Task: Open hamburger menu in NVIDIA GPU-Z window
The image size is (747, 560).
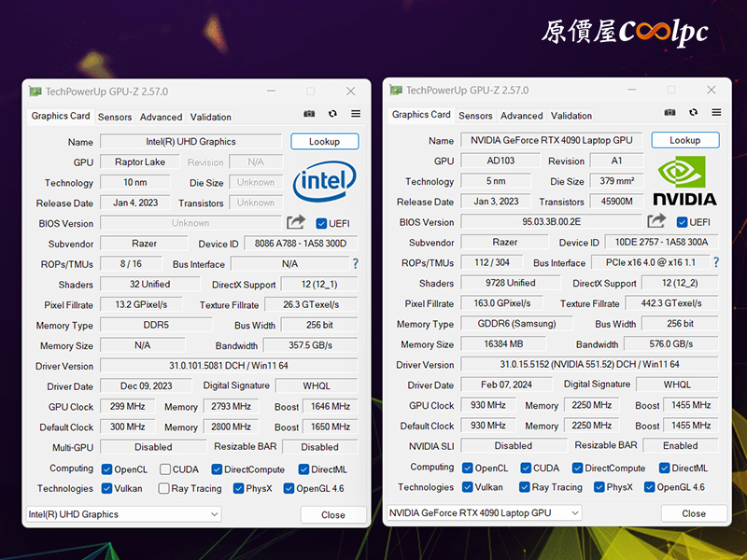Action: pyautogui.click(x=716, y=112)
